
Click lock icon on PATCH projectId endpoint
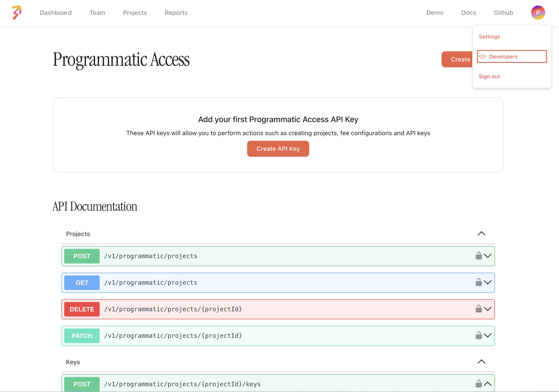tap(478, 335)
